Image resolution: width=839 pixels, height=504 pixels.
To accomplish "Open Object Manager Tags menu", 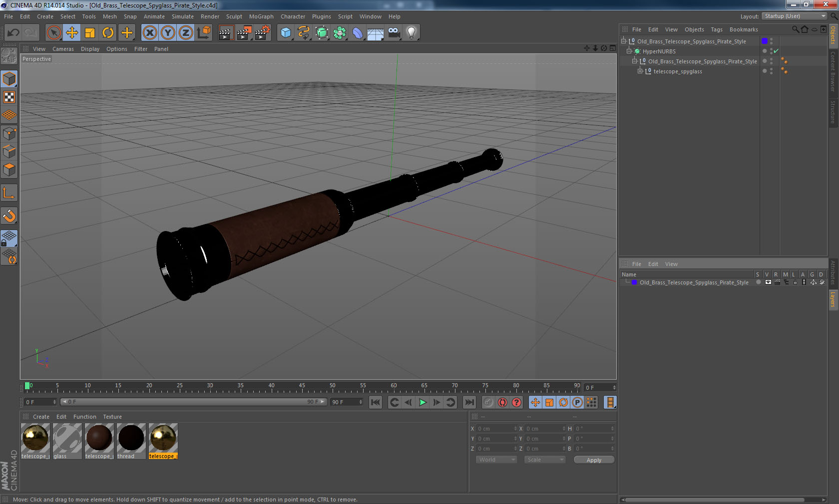I will [x=717, y=29].
